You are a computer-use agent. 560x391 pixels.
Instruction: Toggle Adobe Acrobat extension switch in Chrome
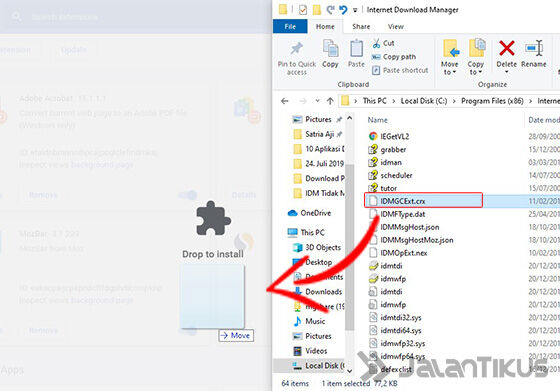[x=188, y=195]
